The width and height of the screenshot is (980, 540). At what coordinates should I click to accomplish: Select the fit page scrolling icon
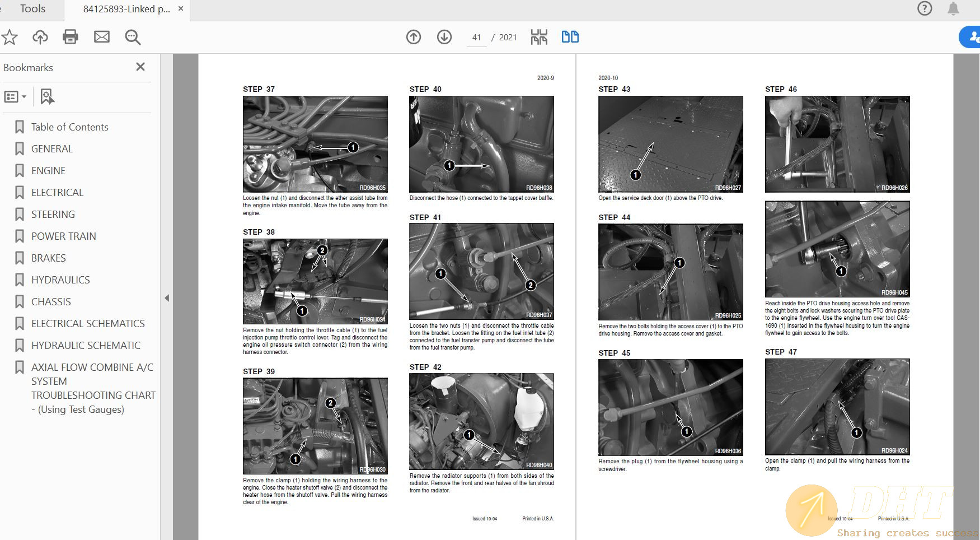539,38
